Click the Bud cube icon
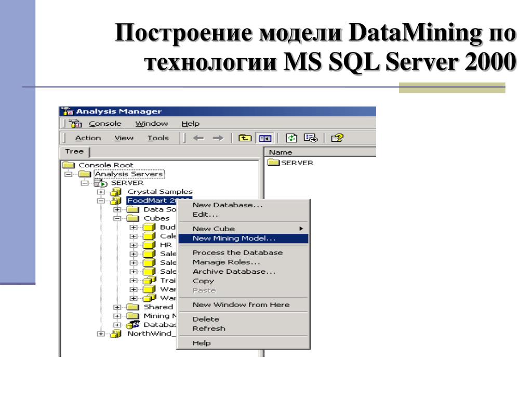 [149, 228]
